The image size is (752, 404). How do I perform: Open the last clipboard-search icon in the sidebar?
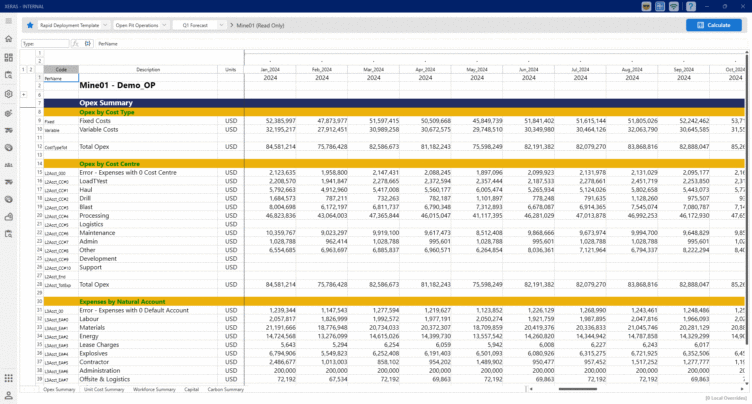(x=9, y=234)
